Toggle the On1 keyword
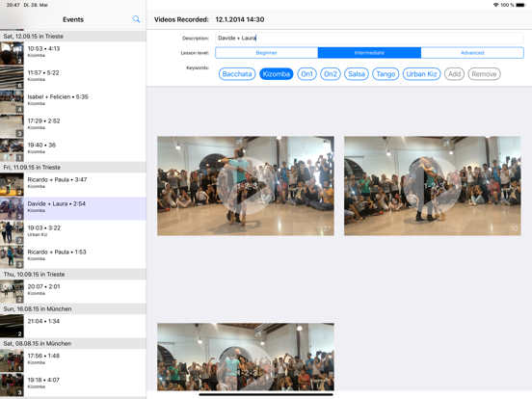This screenshot has width=532, height=399. point(306,74)
